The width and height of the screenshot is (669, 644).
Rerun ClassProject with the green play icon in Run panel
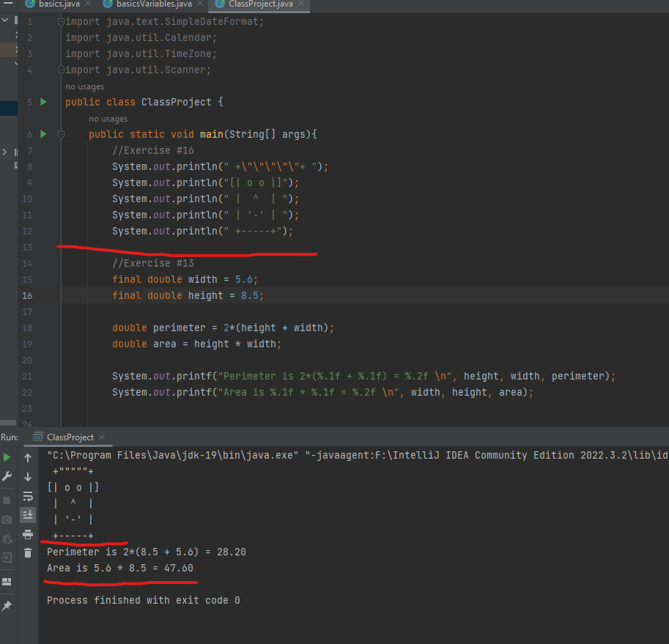[7, 457]
